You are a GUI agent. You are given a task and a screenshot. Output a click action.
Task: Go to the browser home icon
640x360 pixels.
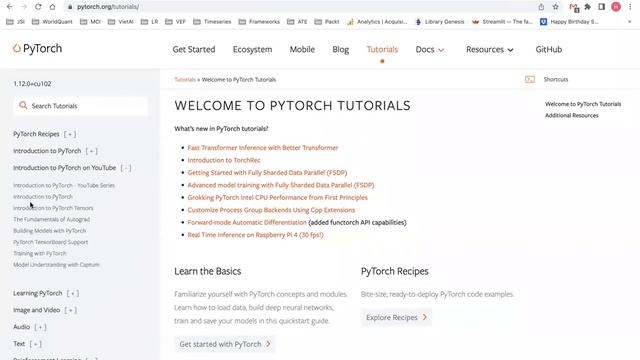pos(52,7)
